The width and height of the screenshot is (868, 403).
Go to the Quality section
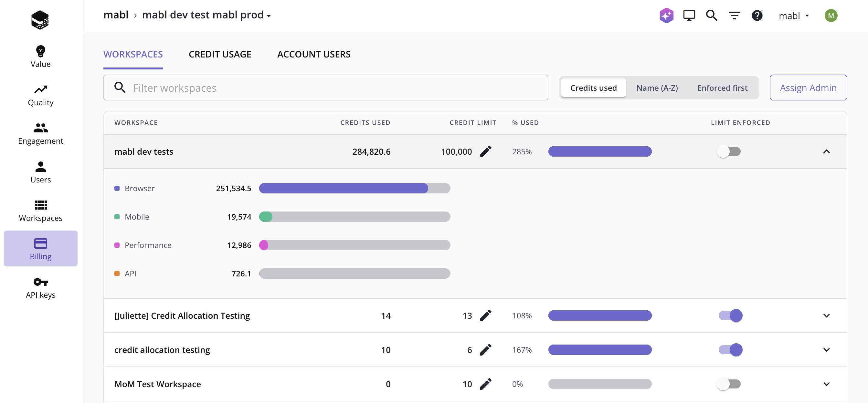(40, 95)
